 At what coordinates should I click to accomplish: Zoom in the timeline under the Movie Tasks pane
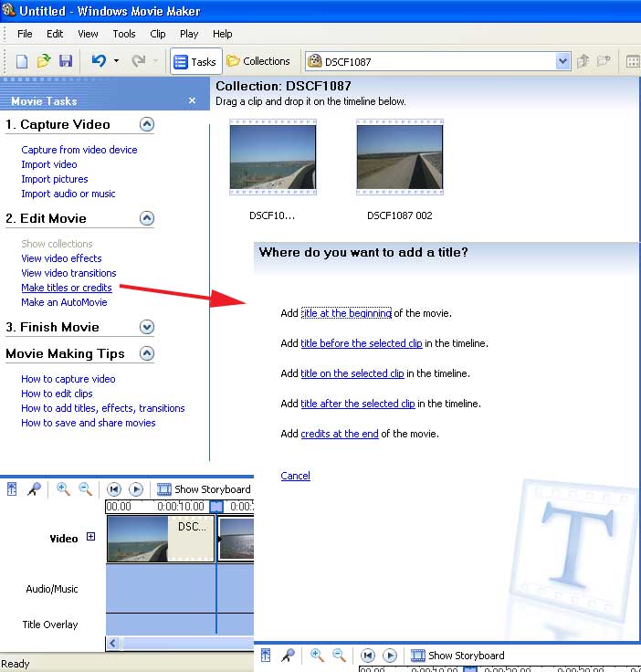[63, 489]
